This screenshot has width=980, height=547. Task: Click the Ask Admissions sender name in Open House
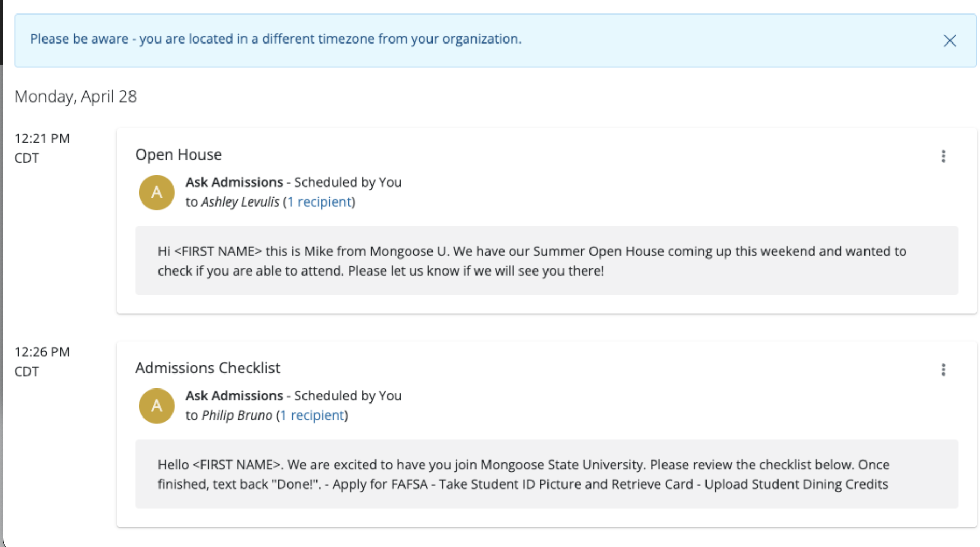(x=234, y=182)
